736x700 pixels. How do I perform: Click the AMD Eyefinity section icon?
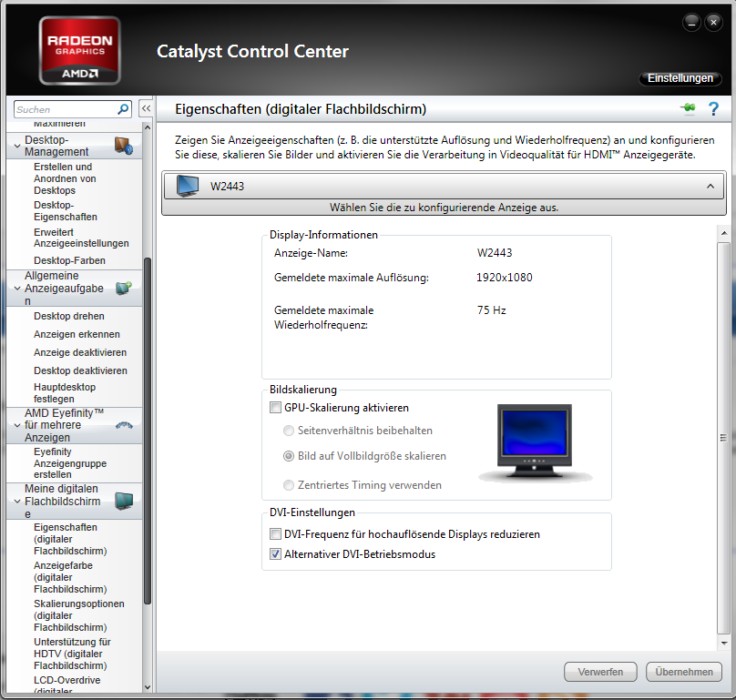(x=124, y=425)
